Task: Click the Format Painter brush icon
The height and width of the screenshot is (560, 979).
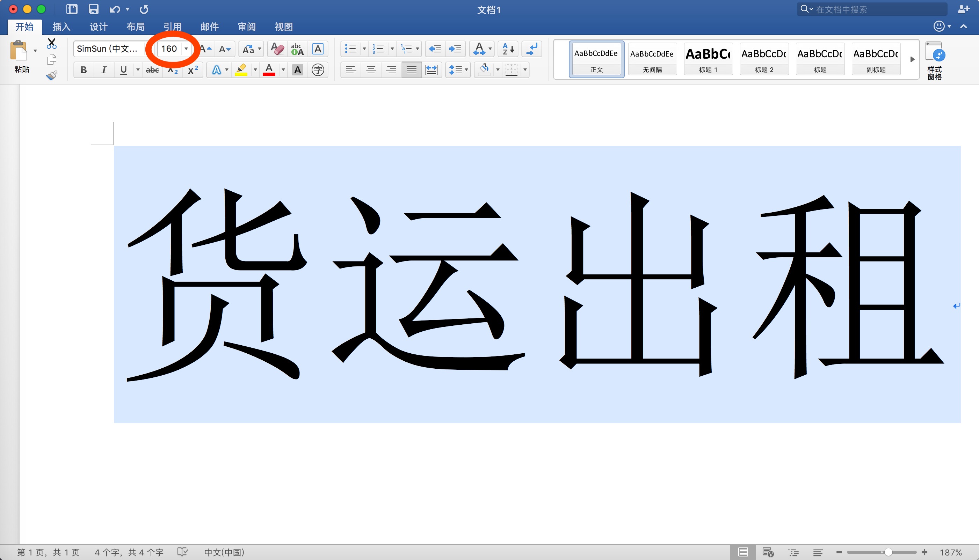Action: pos(52,75)
